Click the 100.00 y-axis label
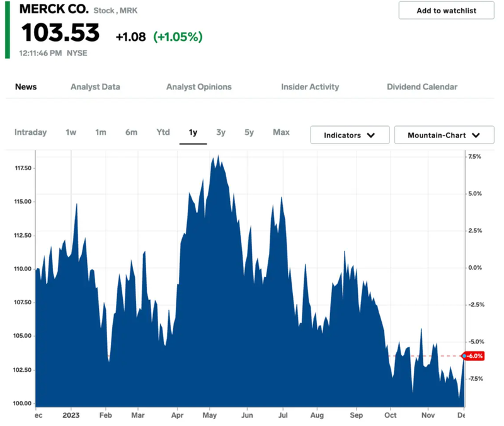 click(23, 403)
